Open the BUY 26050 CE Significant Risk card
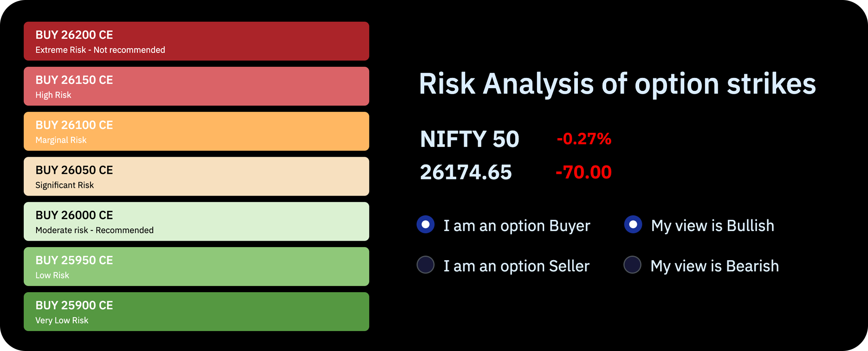The height and width of the screenshot is (351, 868). (196, 176)
